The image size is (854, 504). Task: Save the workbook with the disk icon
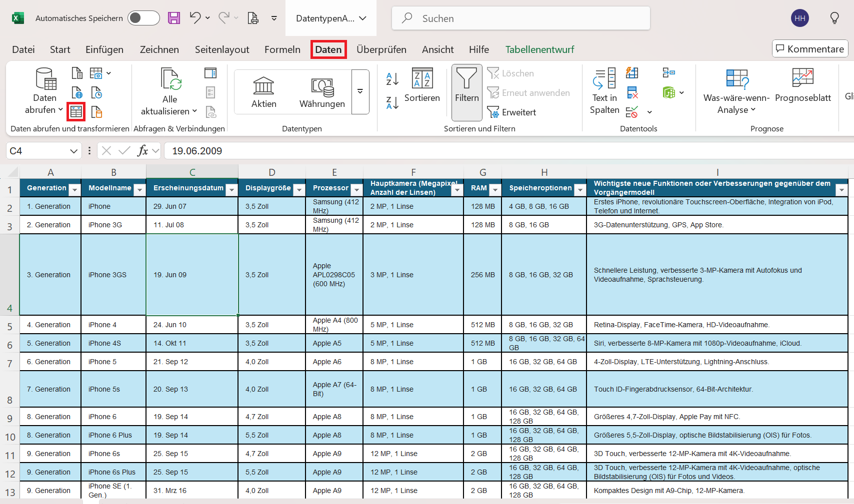(173, 18)
